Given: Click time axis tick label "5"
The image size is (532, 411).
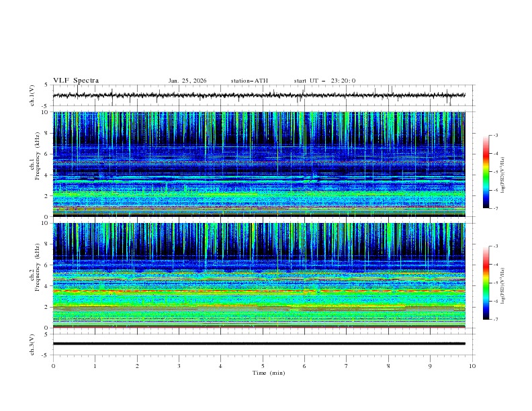Looking at the screenshot, I should (263, 366).
